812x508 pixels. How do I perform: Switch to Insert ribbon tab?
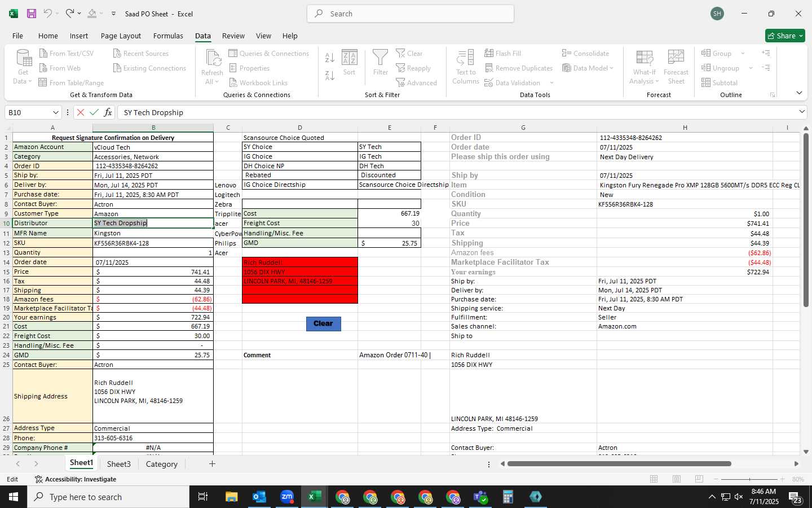point(79,36)
